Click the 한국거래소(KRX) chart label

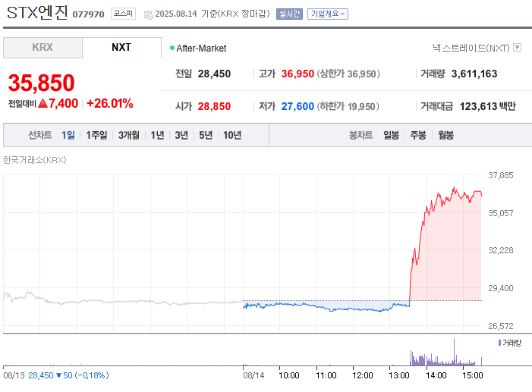coord(35,160)
